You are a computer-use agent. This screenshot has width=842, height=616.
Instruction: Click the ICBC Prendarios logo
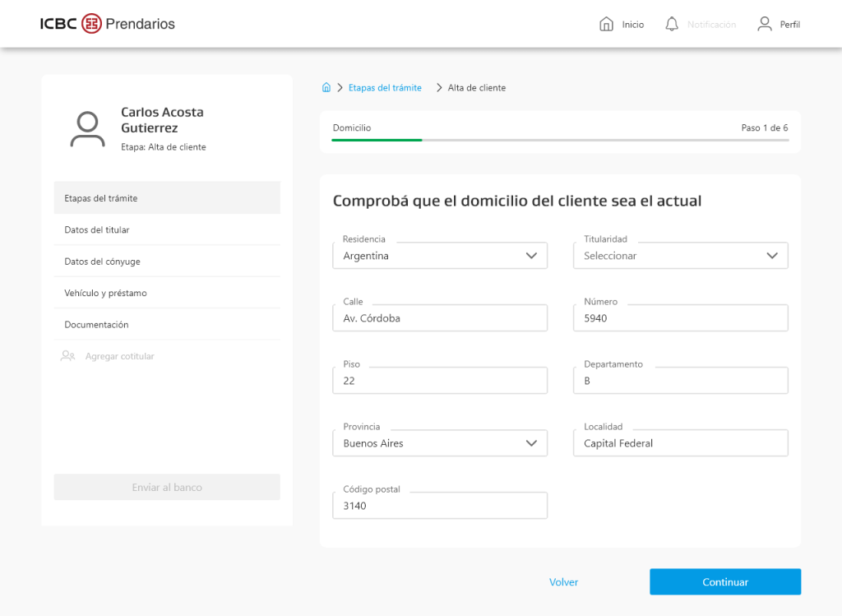(x=108, y=24)
